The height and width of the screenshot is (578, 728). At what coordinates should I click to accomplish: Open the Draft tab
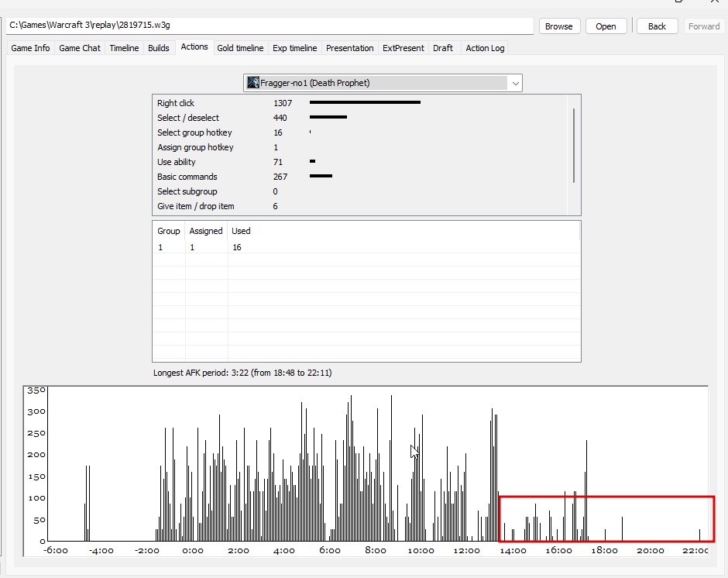(443, 48)
